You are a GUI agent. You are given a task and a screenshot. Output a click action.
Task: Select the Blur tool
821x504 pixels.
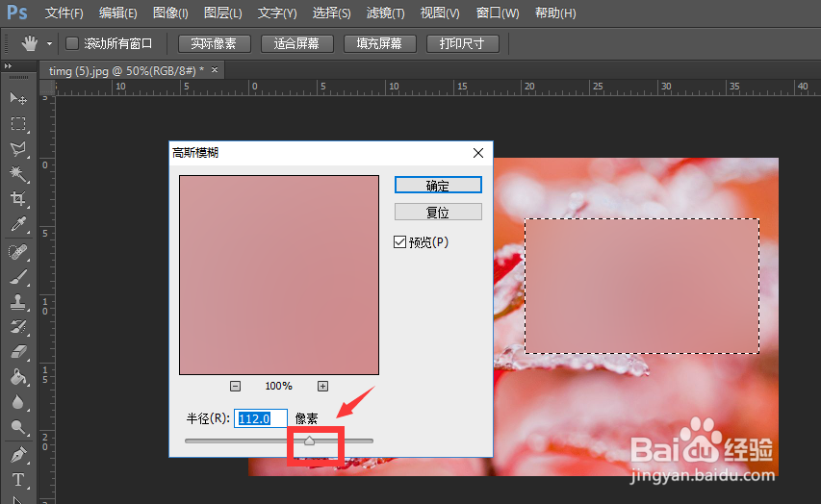click(x=18, y=402)
